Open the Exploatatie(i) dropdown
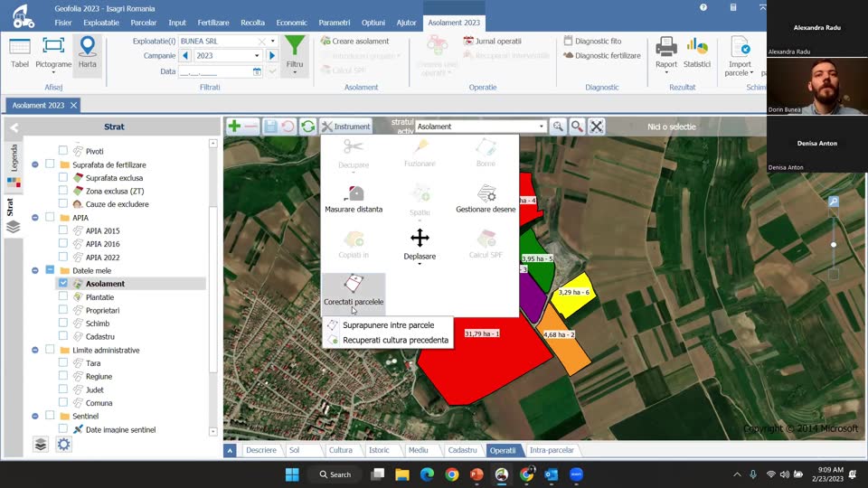The height and width of the screenshot is (488, 868). click(272, 41)
